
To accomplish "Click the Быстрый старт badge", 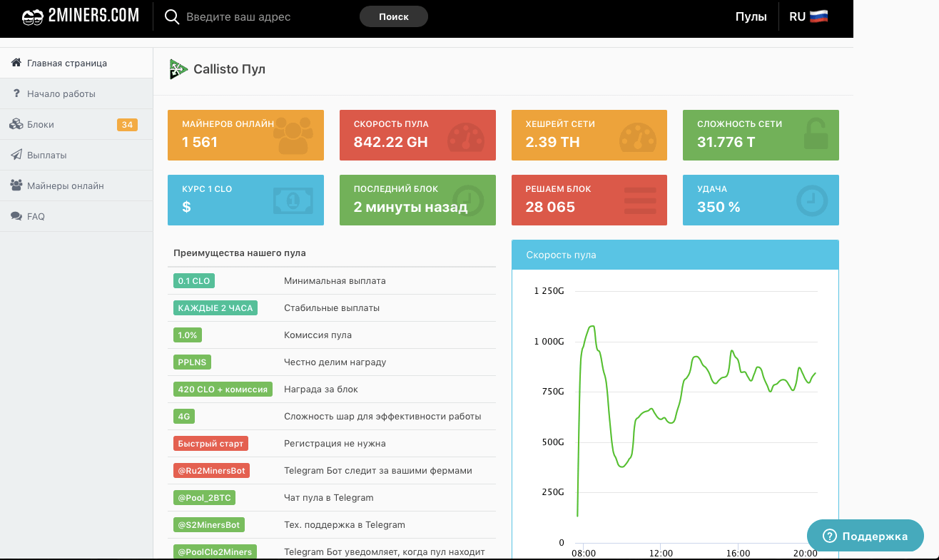I will tap(210, 444).
